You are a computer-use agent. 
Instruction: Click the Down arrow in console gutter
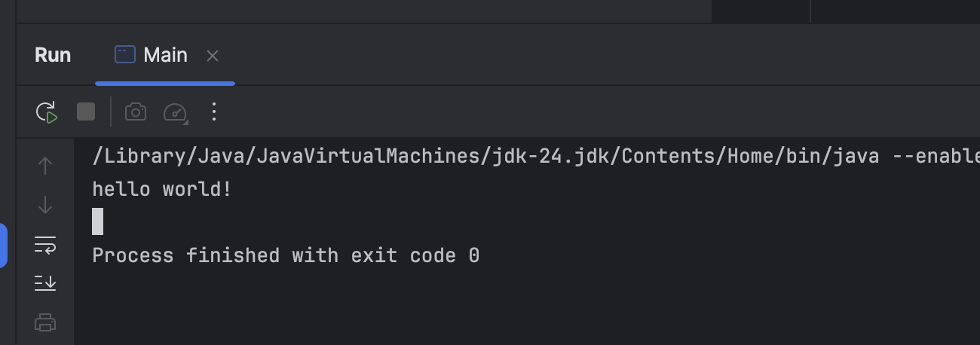pyautogui.click(x=45, y=205)
